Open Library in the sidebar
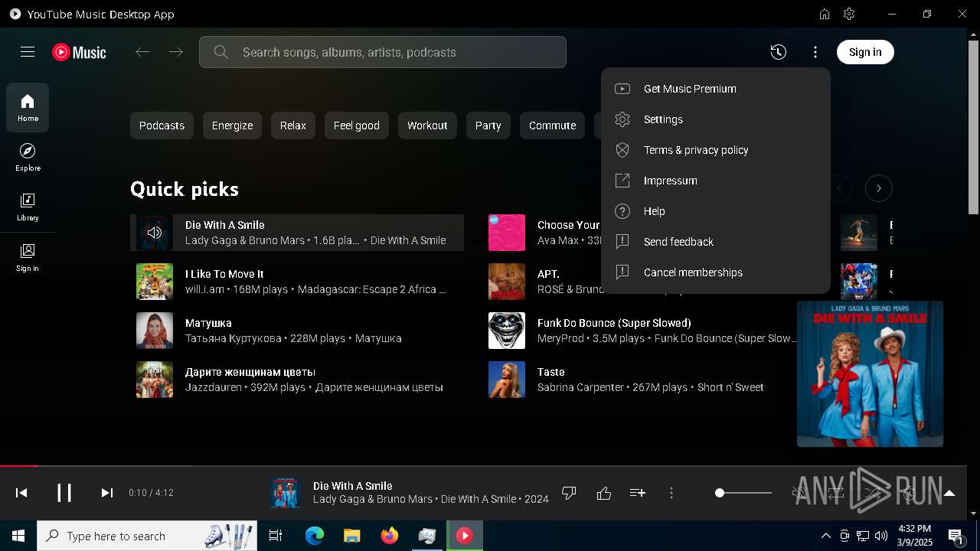Viewport: 980px width, 551px height. pos(28,207)
